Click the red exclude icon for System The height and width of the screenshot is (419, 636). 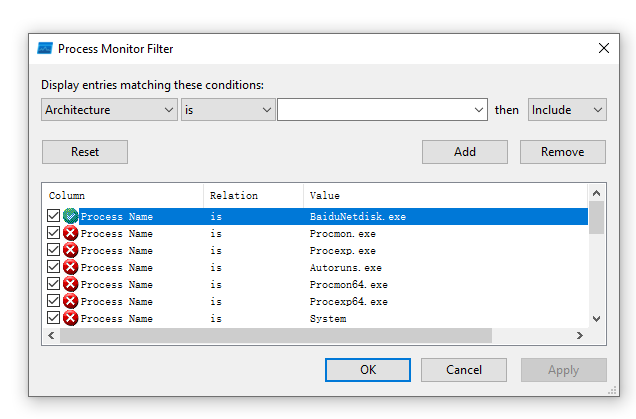(71, 318)
